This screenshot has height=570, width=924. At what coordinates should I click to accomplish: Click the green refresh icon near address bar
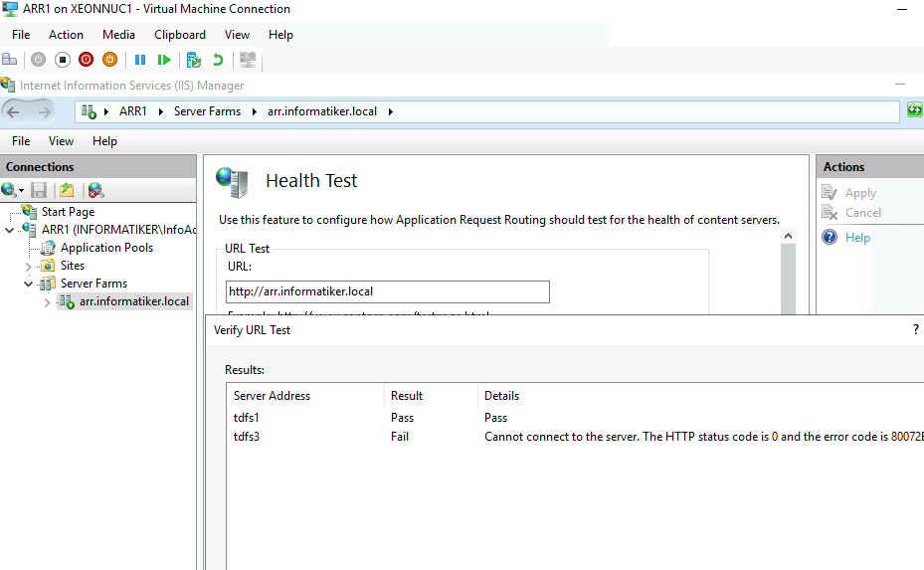click(x=915, y=109)
